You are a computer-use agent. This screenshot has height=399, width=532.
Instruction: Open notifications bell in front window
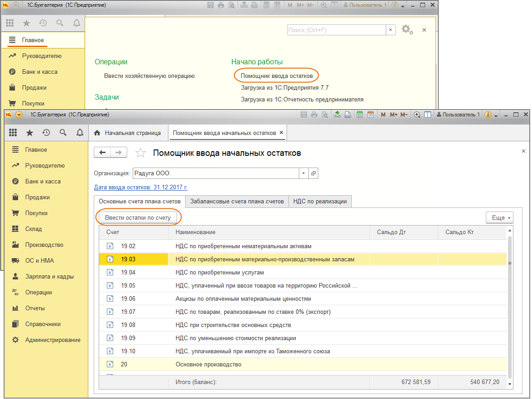pos(80,133)
